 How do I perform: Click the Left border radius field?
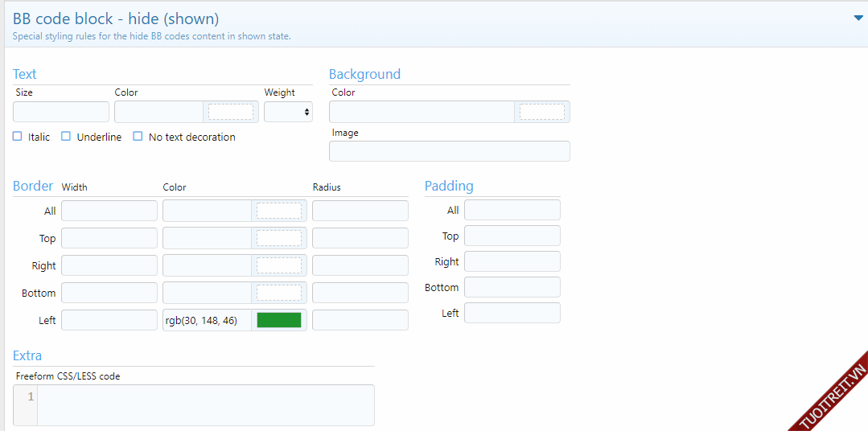pyautogui.click(x=360, y=320)
